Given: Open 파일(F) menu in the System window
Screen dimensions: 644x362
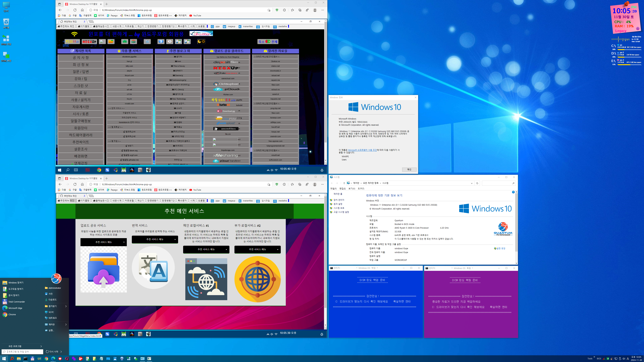Looking at the screenshot, I should 333,189.
